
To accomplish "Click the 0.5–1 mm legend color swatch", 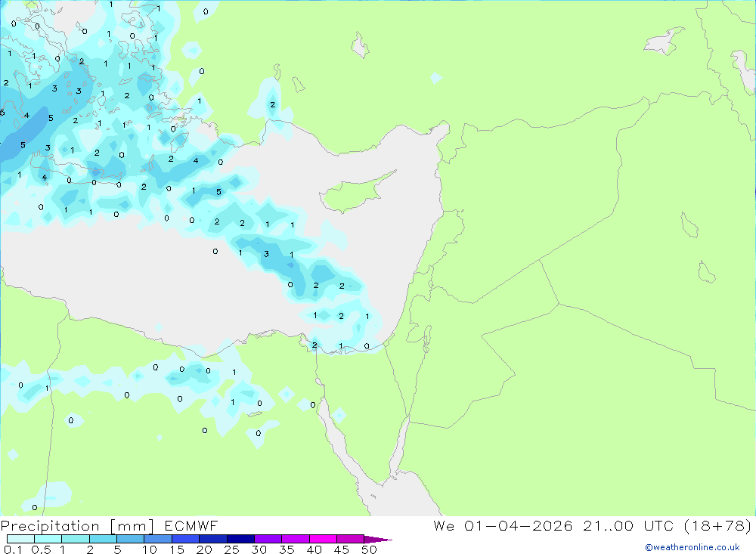I will click(48, 539).
